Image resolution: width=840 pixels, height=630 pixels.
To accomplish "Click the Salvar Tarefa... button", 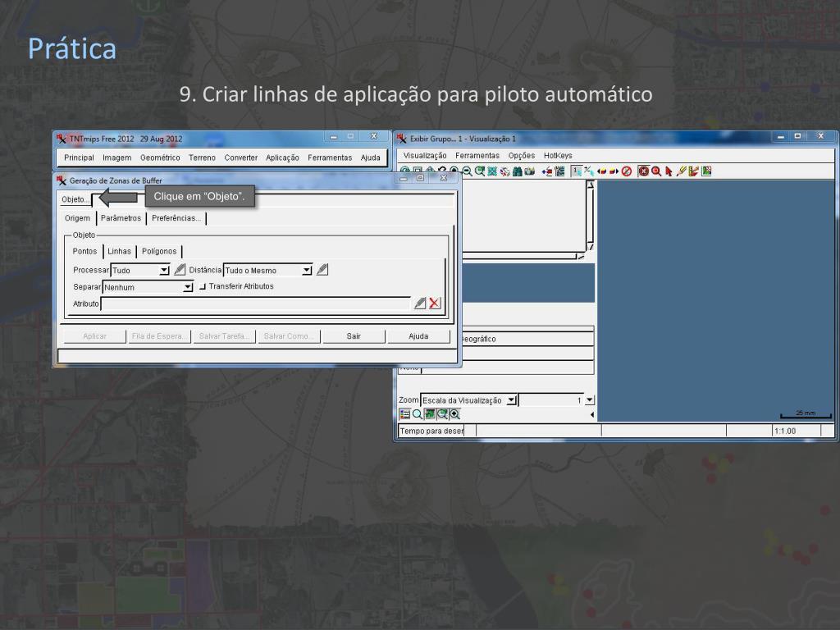I will [x=224, y=336].
